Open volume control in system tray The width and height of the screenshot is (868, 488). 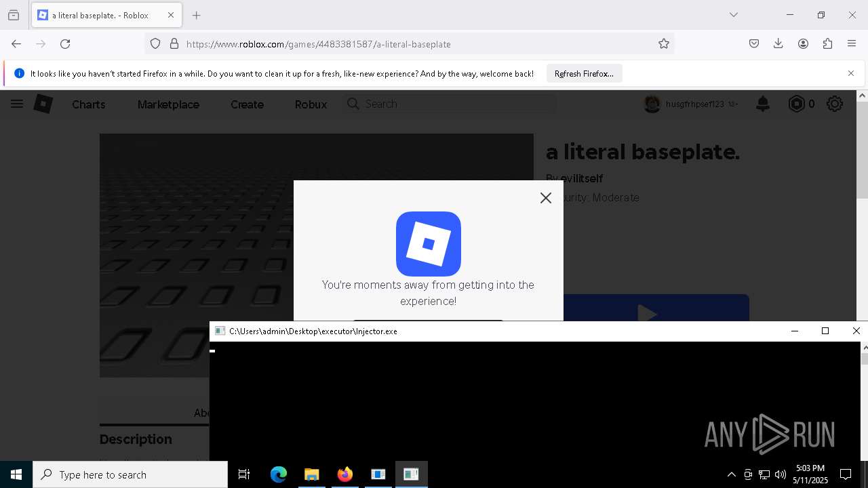(781, 474)
